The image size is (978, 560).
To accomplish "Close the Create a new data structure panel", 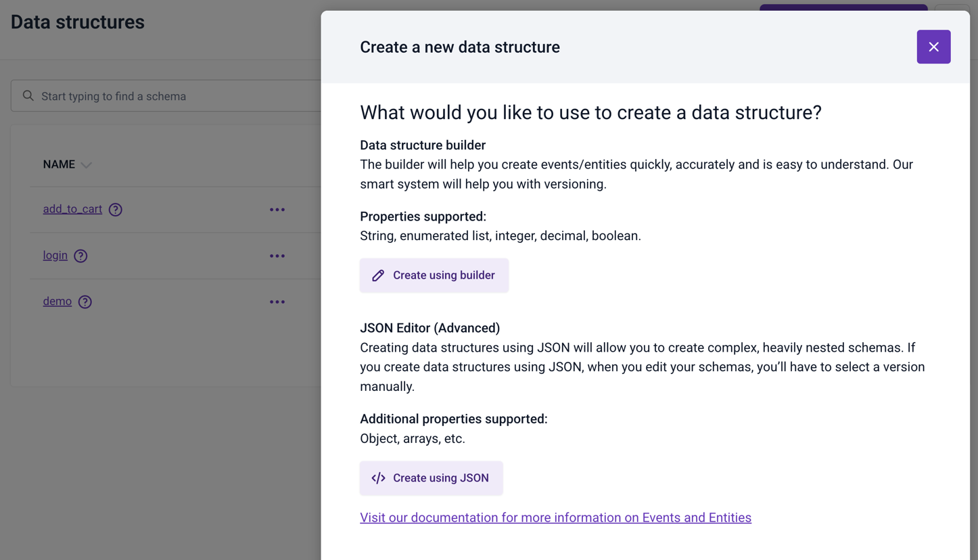I will (x=933, y=47).
